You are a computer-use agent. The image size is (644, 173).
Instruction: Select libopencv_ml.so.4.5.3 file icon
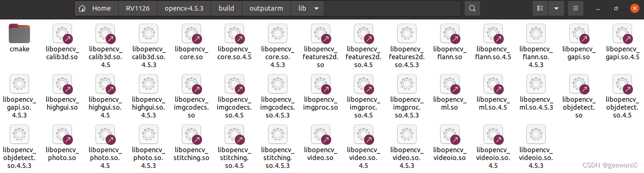536,83
